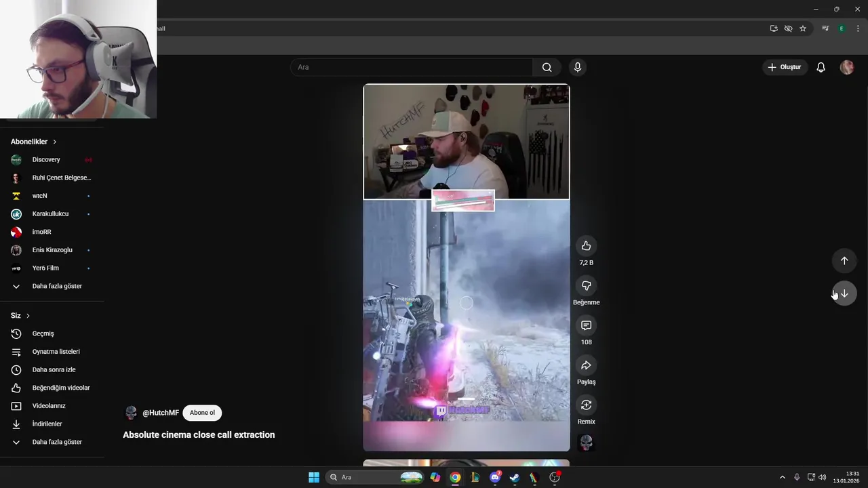This screenshot has height=488, width=868.
Task: Open Copilot from the taskbar
Action: point(435,477)
